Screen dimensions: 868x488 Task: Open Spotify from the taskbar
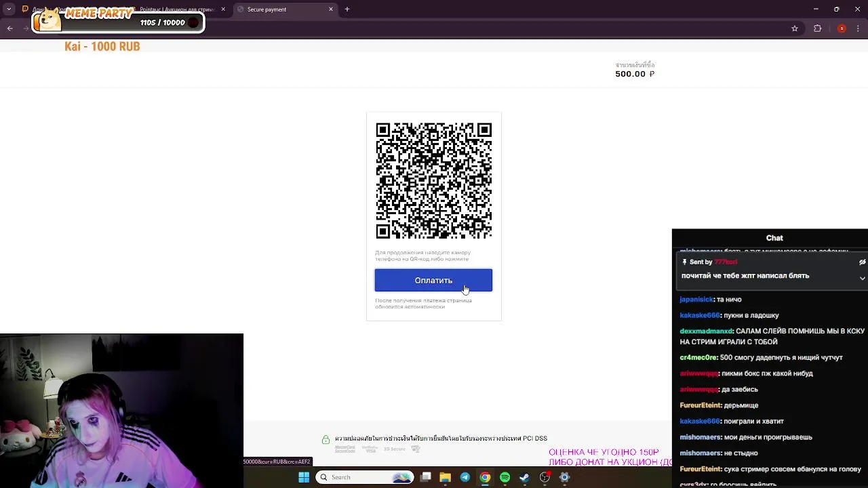[505, 477]
